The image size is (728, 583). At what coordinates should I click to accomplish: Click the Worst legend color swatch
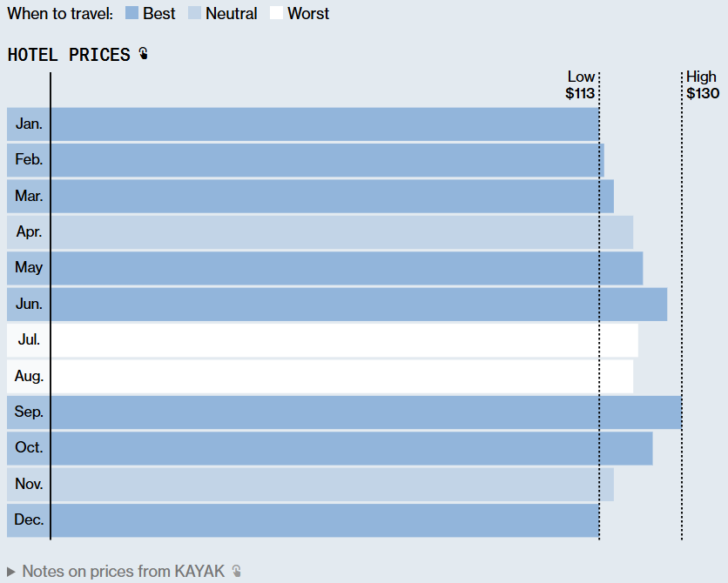point(276,13)
